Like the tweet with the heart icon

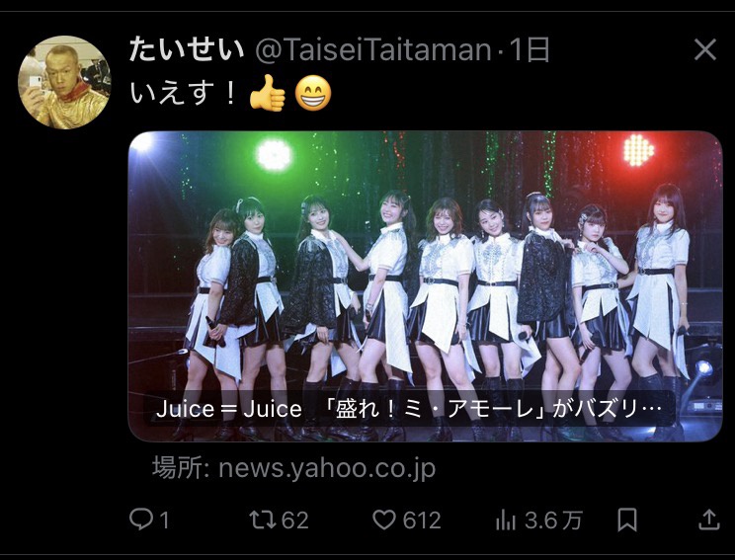point(384,520)
